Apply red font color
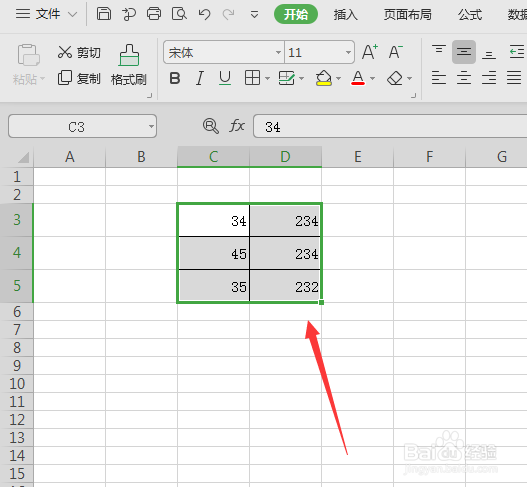This screenshot has width=527, height=487. pyautogui.click(x=358, y=78)
